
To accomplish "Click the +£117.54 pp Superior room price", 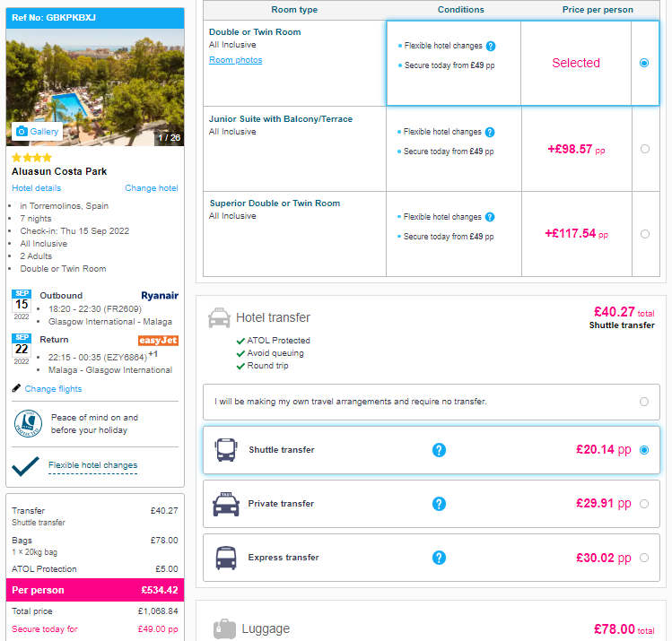I will tap(576, 234).
